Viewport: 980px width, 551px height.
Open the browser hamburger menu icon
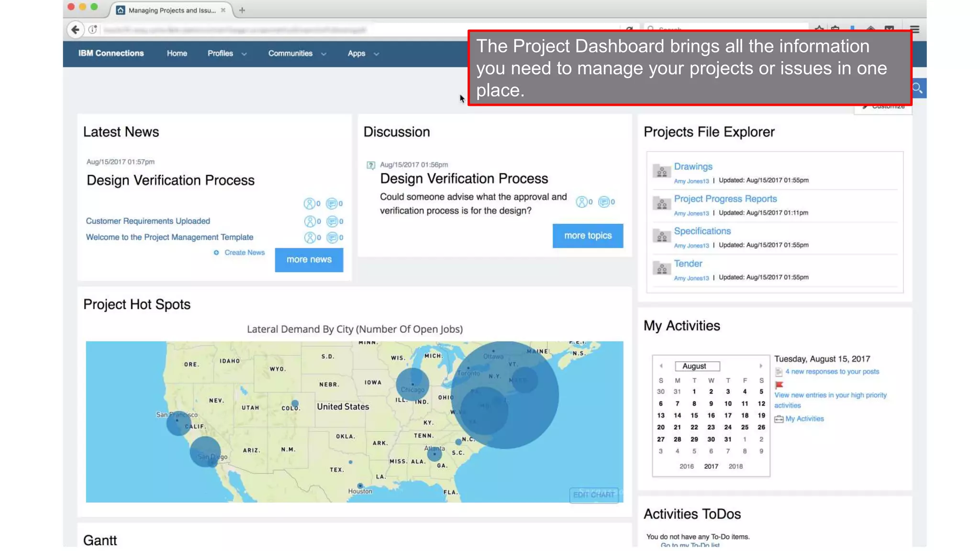[914, 30]
